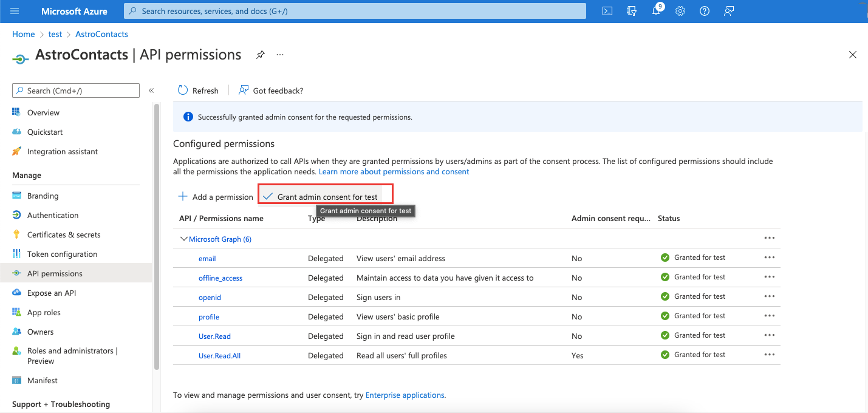Open Enterprise applications link
868x413 pixels.
point(405,395)
